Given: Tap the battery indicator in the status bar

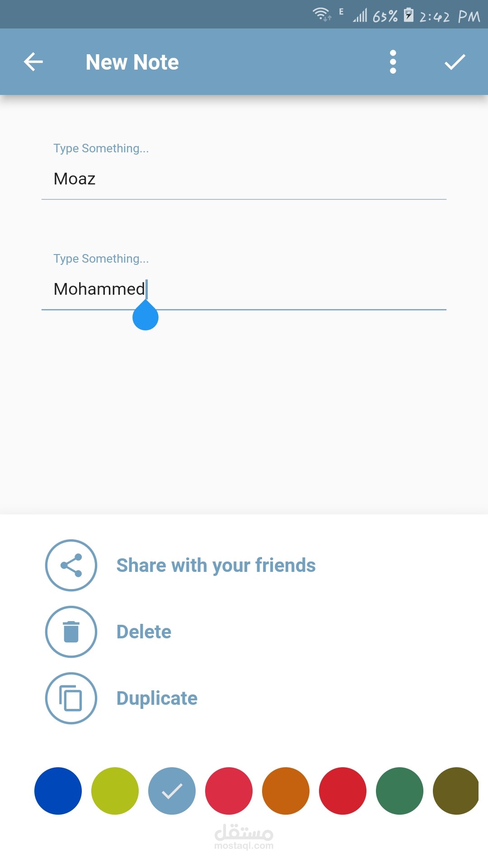Looking at the screenshot, I should (x=409, y=16).
